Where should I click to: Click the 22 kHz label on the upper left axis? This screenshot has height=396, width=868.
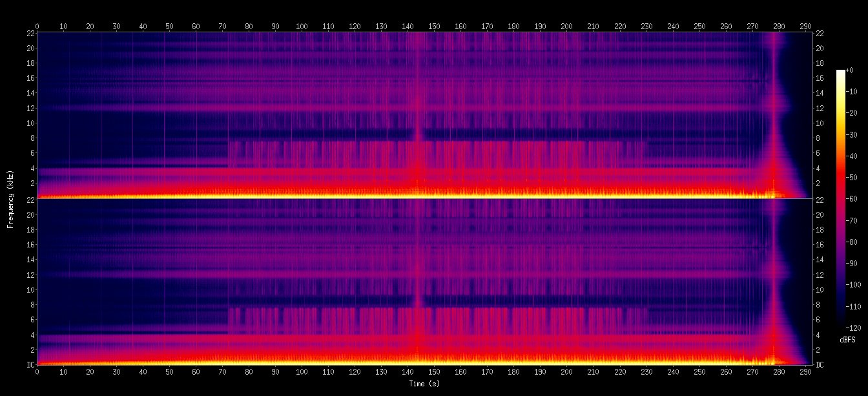tap(30, 34)
